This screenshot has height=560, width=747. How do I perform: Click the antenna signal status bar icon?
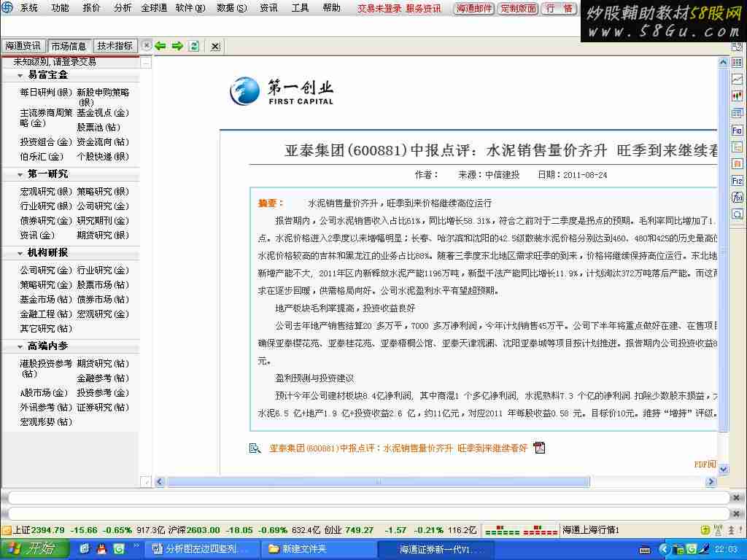point(718,530)
